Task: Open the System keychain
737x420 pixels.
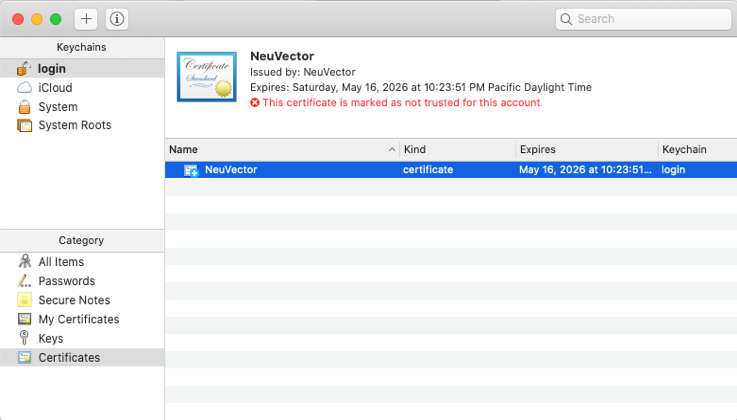Action: [x=57, y=107]
